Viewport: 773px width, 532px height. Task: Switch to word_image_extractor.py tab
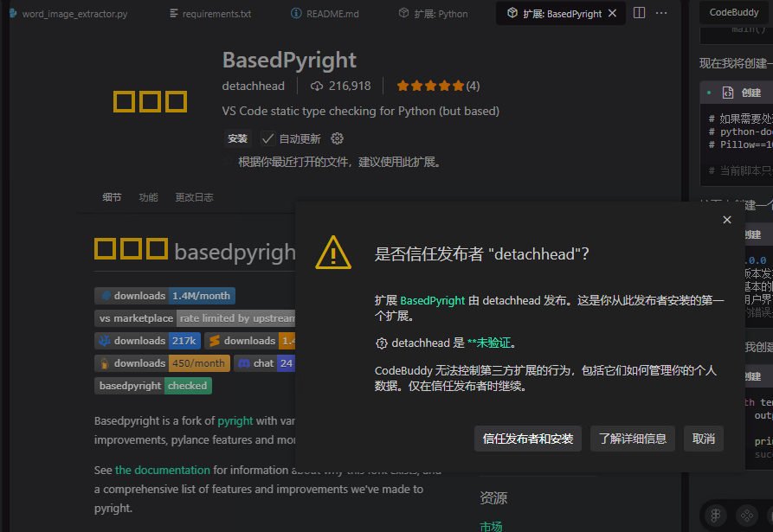tap(74, 14)
